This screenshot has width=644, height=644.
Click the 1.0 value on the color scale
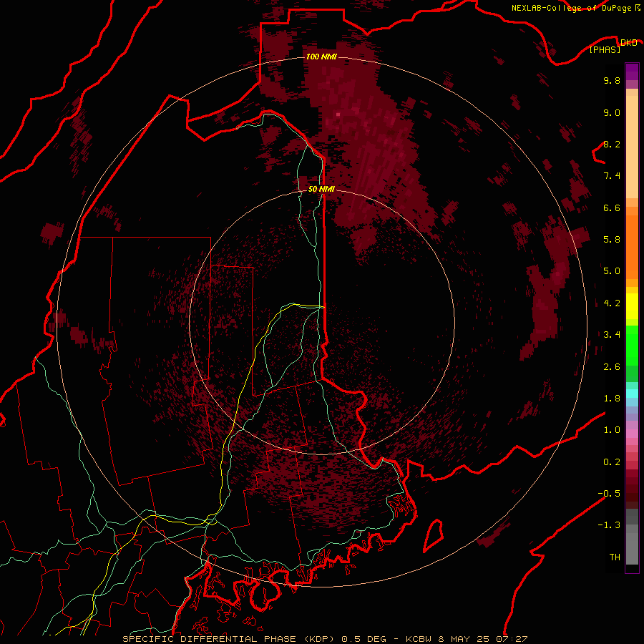[x=612, y=430]
